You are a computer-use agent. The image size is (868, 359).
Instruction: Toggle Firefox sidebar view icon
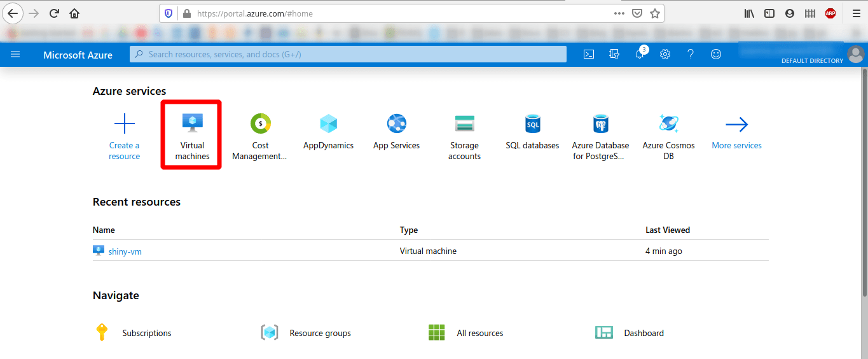click(769, 13)
